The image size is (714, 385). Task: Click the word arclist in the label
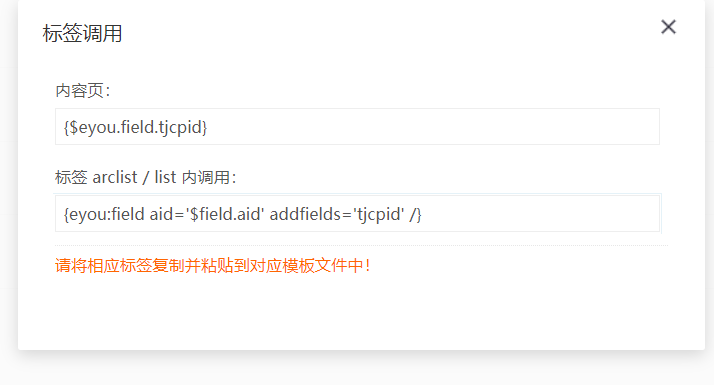click(x=114, y=177)
